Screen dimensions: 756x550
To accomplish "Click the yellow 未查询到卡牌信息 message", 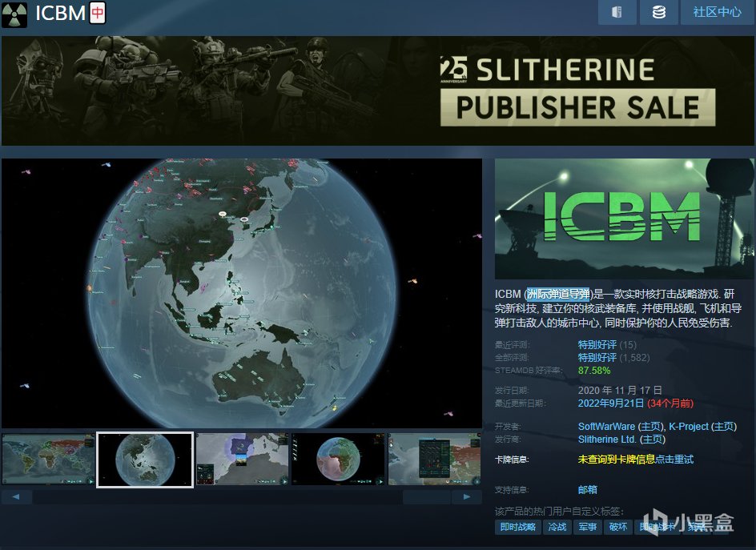I will point(616,460).
